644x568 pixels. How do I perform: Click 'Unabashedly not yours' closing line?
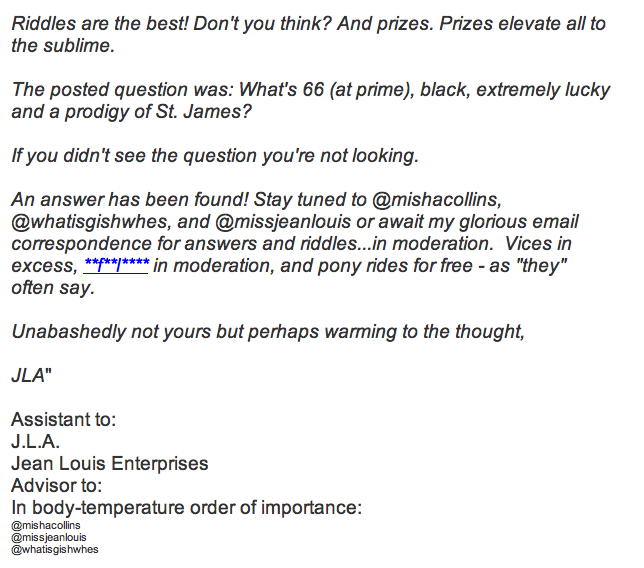pos(268,332)
